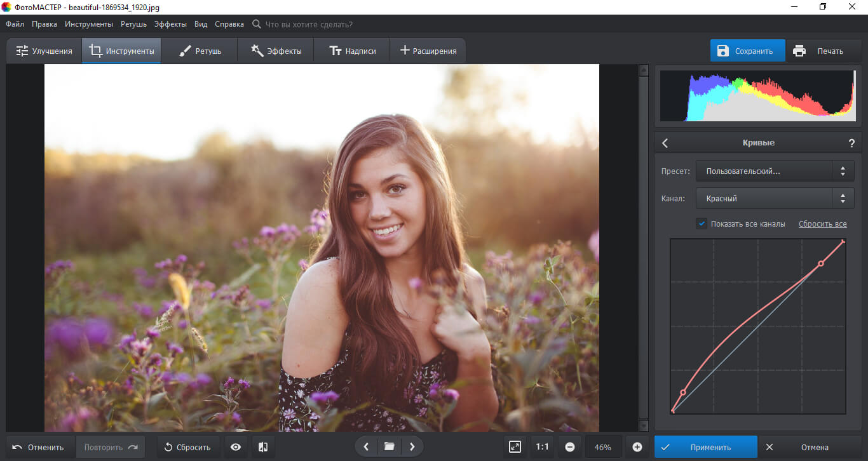Open the Эффекты menu in menu bar
This screenshot has height=461, width=868.
(x=170, y=24)
